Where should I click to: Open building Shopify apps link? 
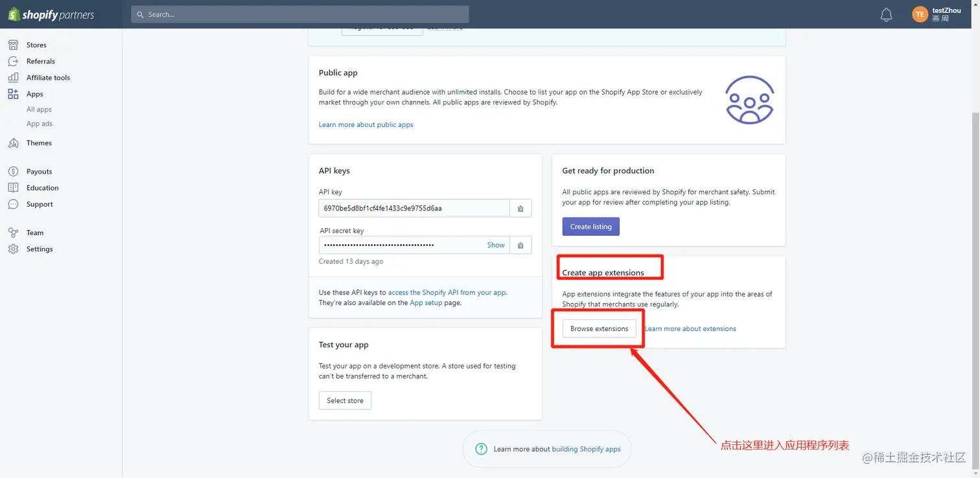coord(586,449)
